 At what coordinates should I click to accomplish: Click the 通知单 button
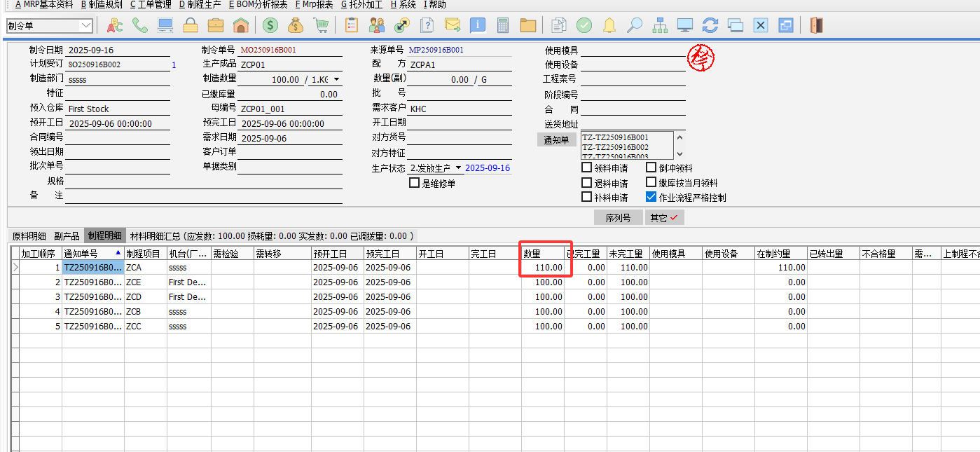pos(557,140)
